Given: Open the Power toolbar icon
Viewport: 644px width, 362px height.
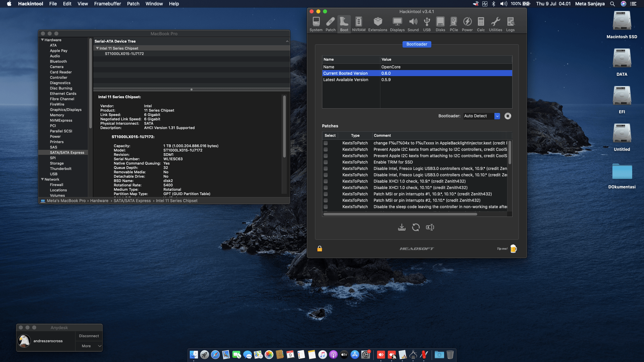Looking at the screenshot, I should [x=467, y=24].
